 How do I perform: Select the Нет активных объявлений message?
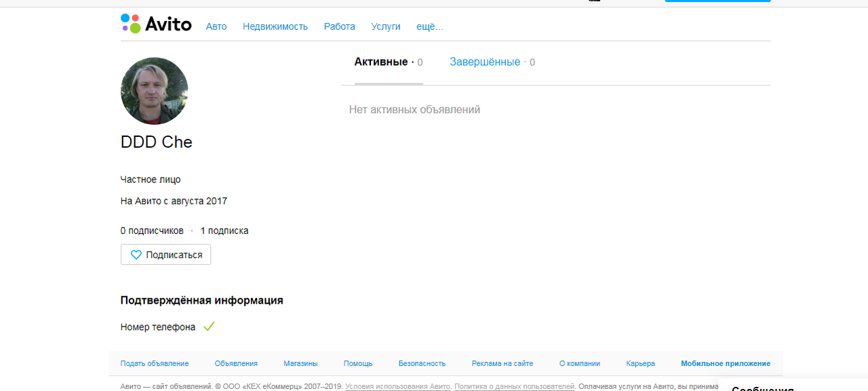(414, 110)
